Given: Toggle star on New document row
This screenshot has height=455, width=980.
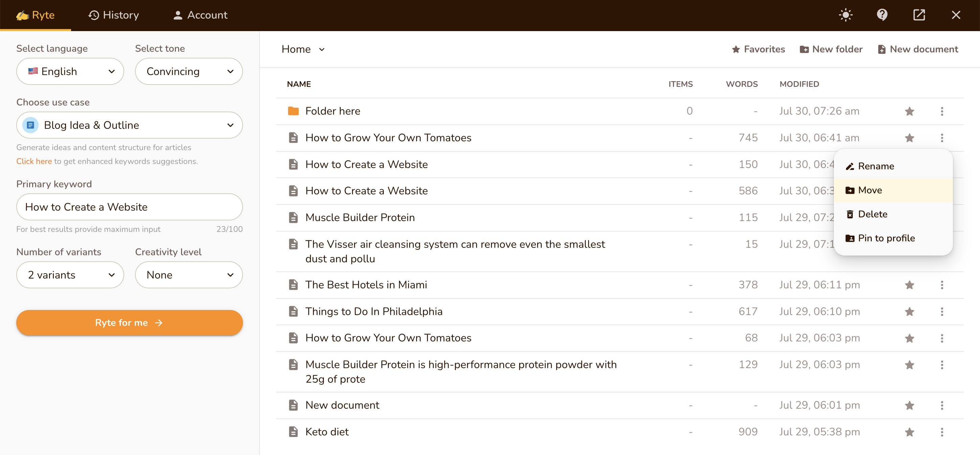Looking at the screenshot, I should pos(909,406).
